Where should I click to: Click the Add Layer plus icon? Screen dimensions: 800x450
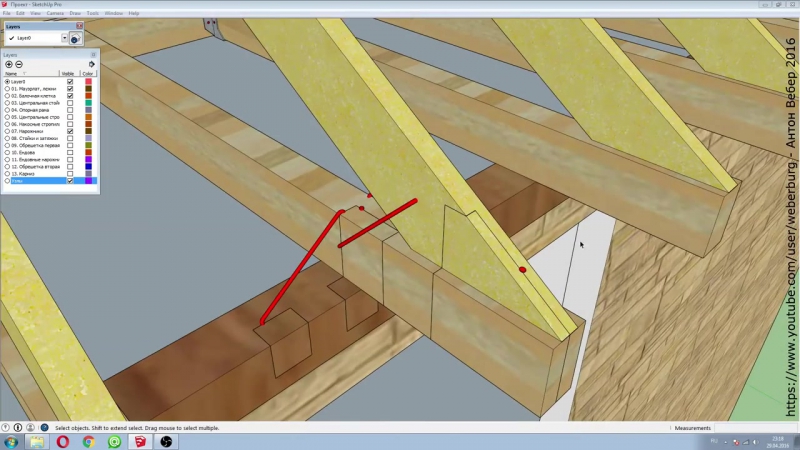[x=9, y=64]
